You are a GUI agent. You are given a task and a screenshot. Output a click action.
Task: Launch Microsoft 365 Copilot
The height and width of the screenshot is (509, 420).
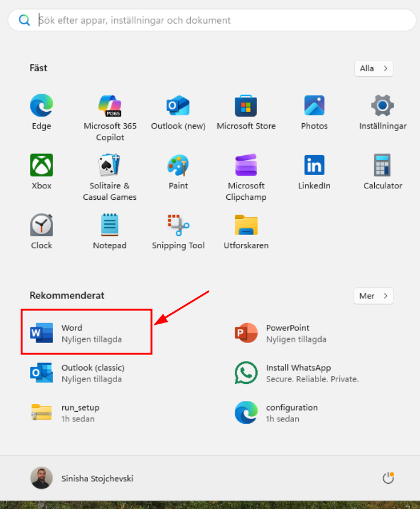(x=110, y=106)
